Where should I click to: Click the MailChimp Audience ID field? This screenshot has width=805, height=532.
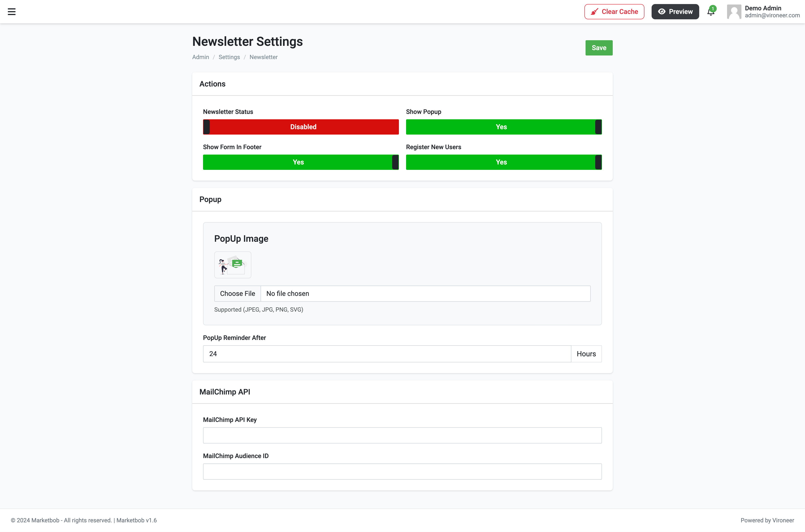tap(402, 472)
